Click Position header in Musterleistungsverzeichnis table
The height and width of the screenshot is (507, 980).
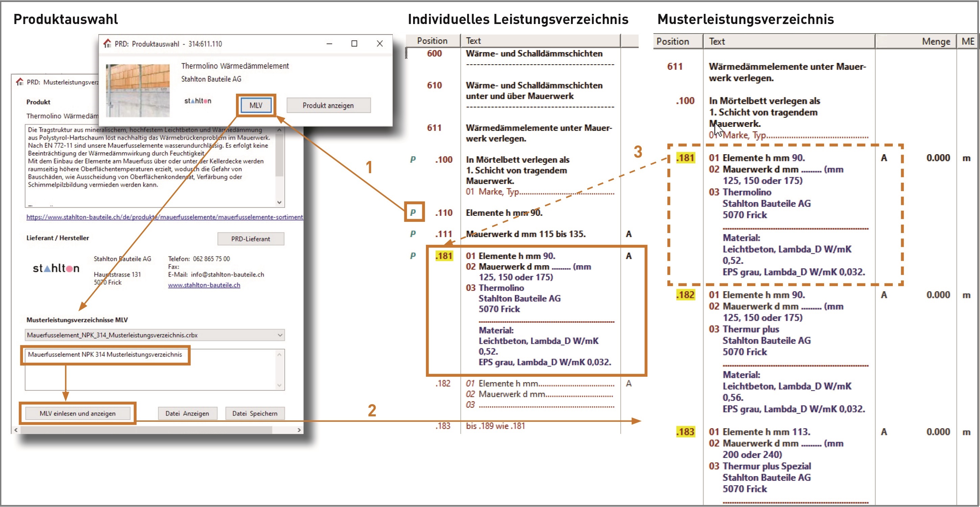click(678, 41)
